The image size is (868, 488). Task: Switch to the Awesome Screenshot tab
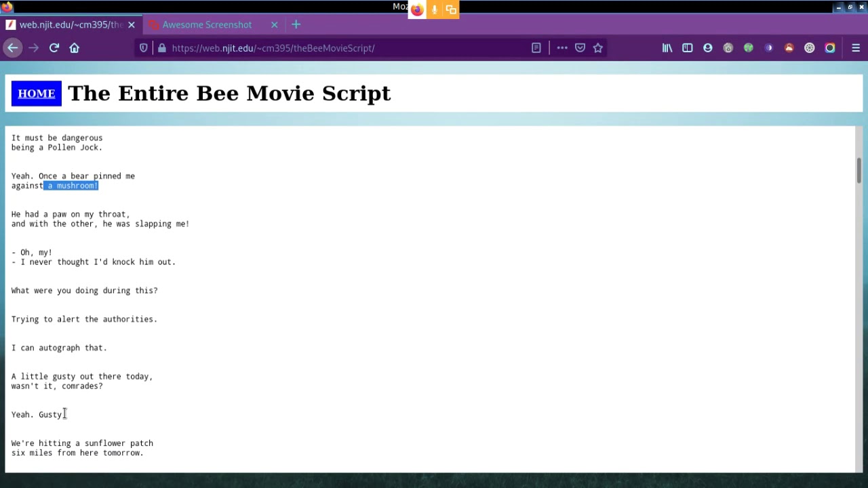[x=207, y=24]
